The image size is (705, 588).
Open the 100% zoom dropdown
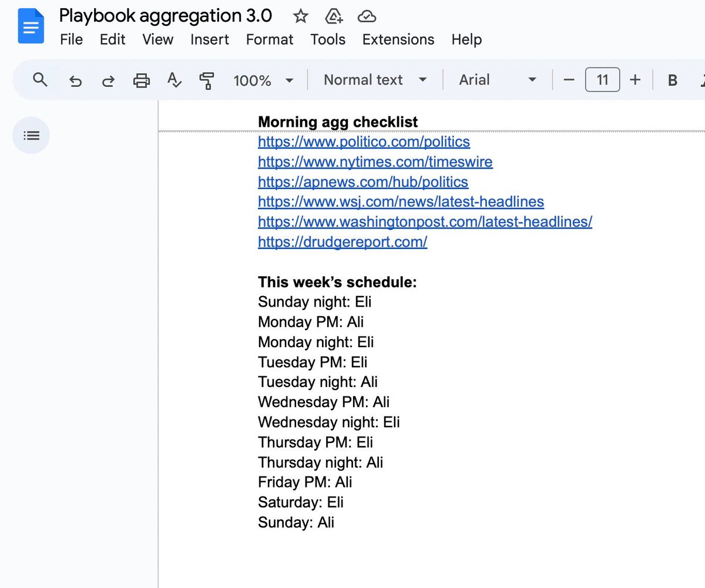click(263, 80)
